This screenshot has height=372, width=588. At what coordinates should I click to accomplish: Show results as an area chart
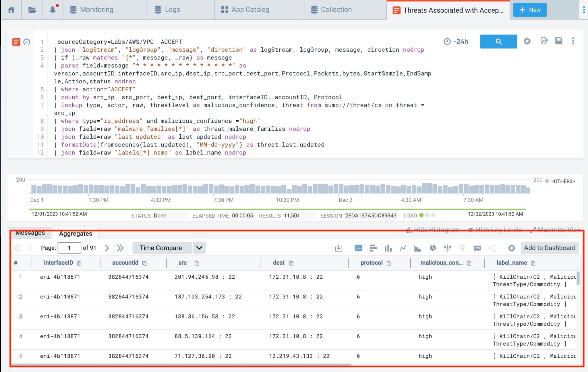(418, 248)
